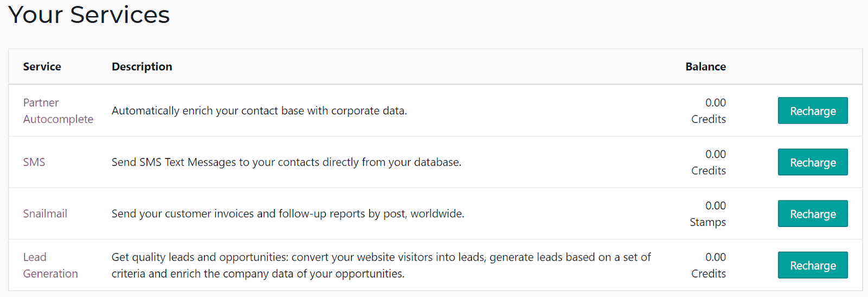Click Partner Autocomplete's 0.00 Credits balance
Screen dimensions: 868x297
point(709,111)
